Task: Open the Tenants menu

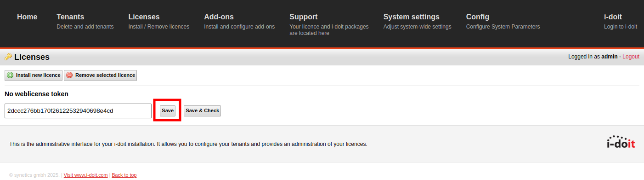Action: [70, 17]
